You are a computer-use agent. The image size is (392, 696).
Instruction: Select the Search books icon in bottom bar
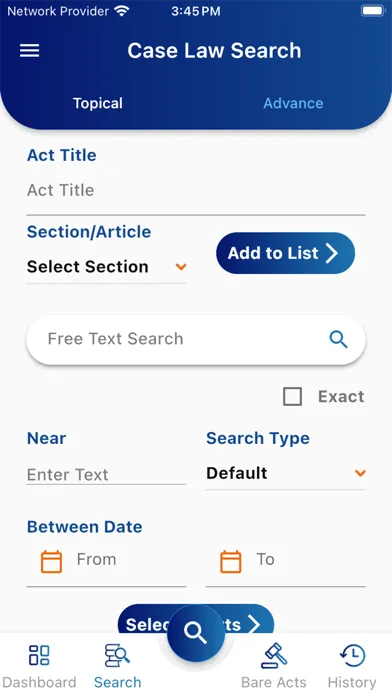click(x=117, y=655)
